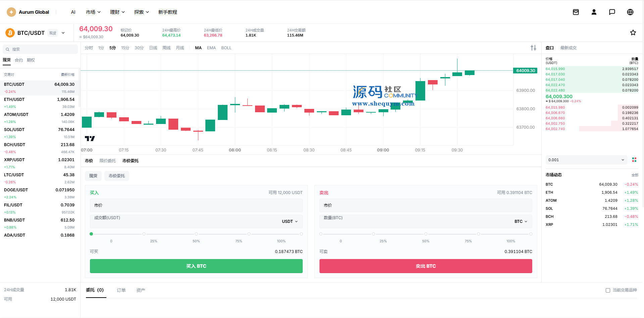Open the 订单 orders tab

(121, 290)
